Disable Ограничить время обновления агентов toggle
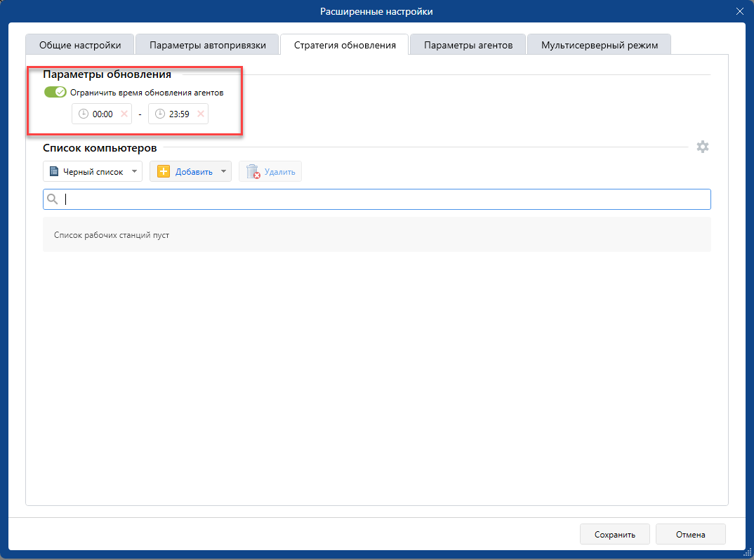The image size is (754, 560). (x=55, y=92)
